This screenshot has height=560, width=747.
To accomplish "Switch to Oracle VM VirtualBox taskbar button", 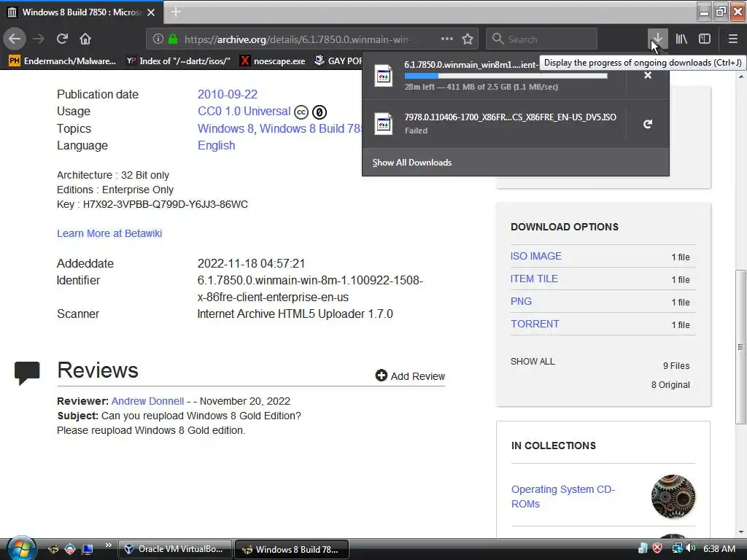I will (174, 549).
